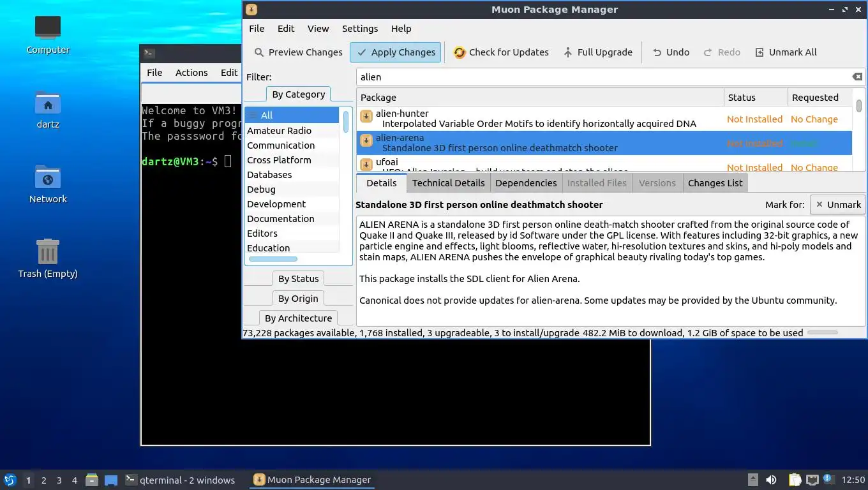Select the All category

tap(292, 115)
